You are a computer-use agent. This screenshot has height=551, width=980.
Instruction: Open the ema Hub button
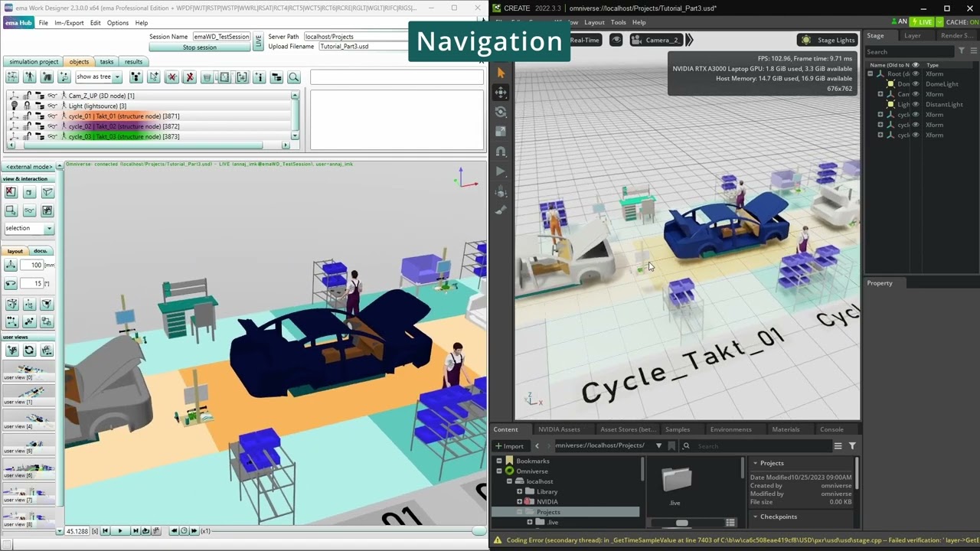tap(18, 23)
